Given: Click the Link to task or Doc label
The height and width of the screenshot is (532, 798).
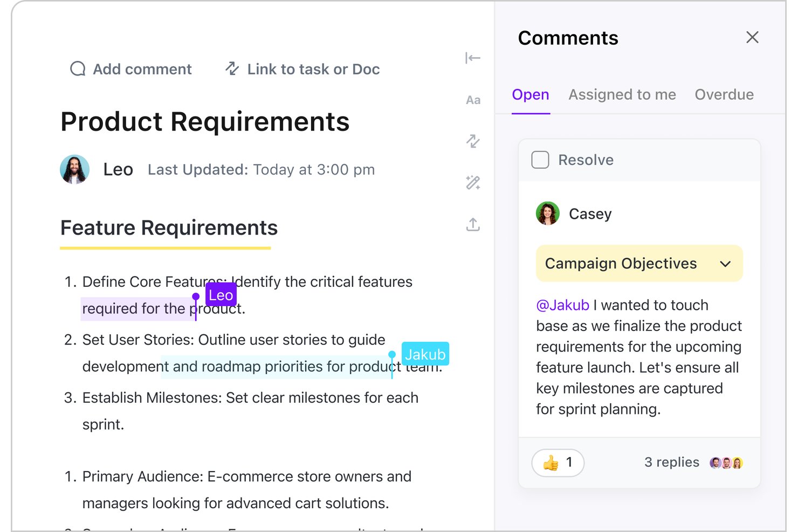Looking at the screenshot, I should [313, 69].
